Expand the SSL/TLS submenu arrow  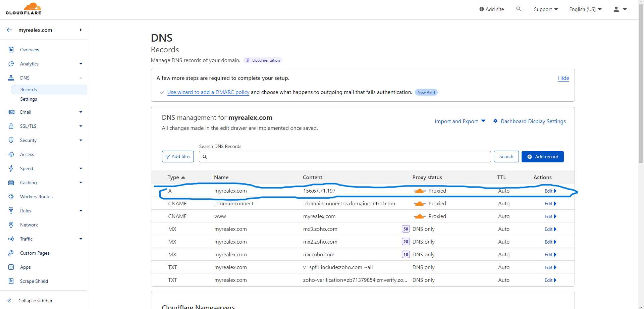pos(81,126)
